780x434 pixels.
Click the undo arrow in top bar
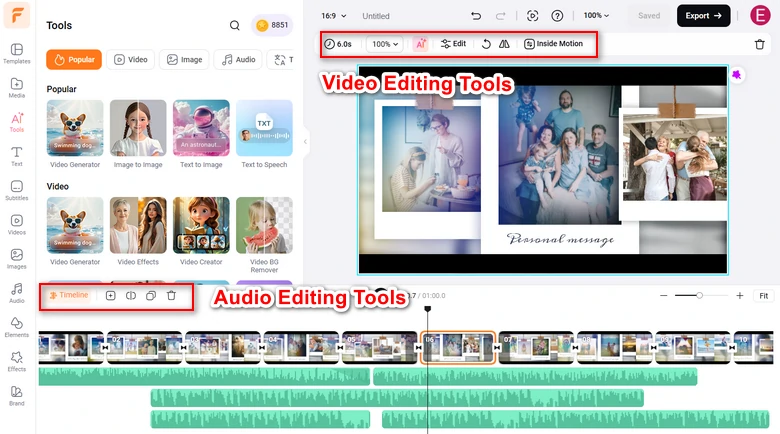(x=476, y=16)
